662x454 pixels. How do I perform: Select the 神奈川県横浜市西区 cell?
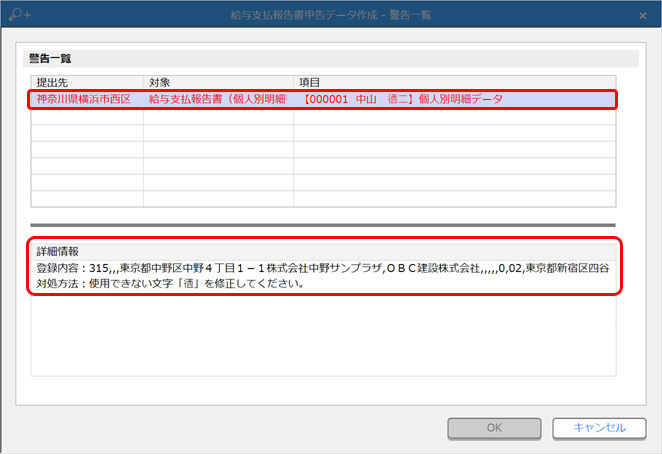click(x=88, y=99)
